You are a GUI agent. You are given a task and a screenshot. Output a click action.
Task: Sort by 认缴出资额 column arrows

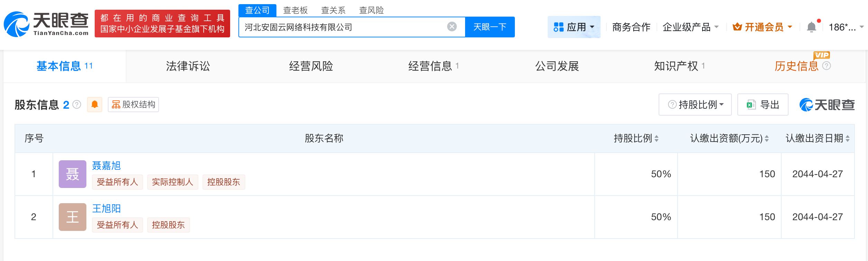pos(766,138)
